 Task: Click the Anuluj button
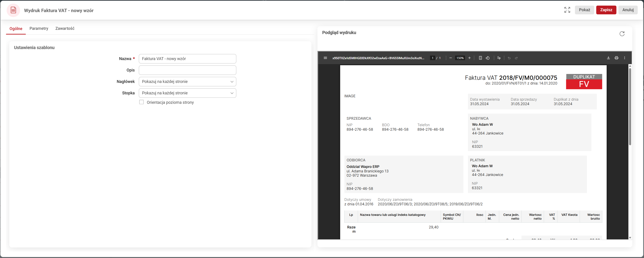point(628,10)
